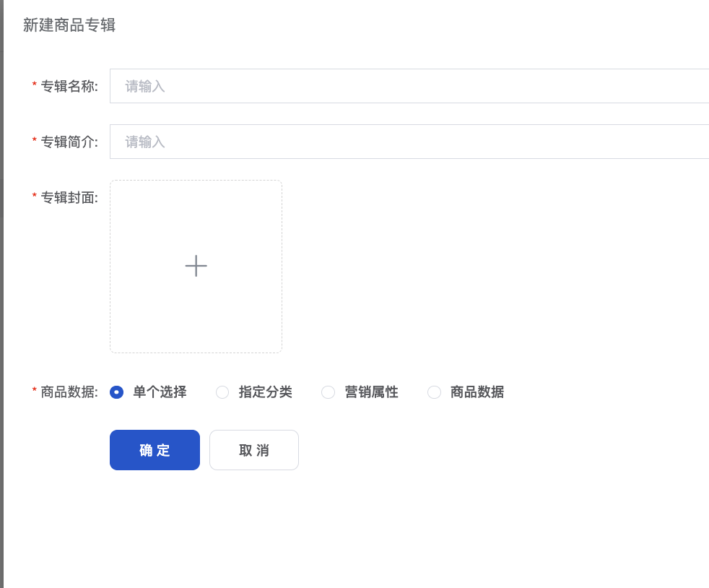Click the red asterisk beside 专辑封面

(x=35, y=197)
